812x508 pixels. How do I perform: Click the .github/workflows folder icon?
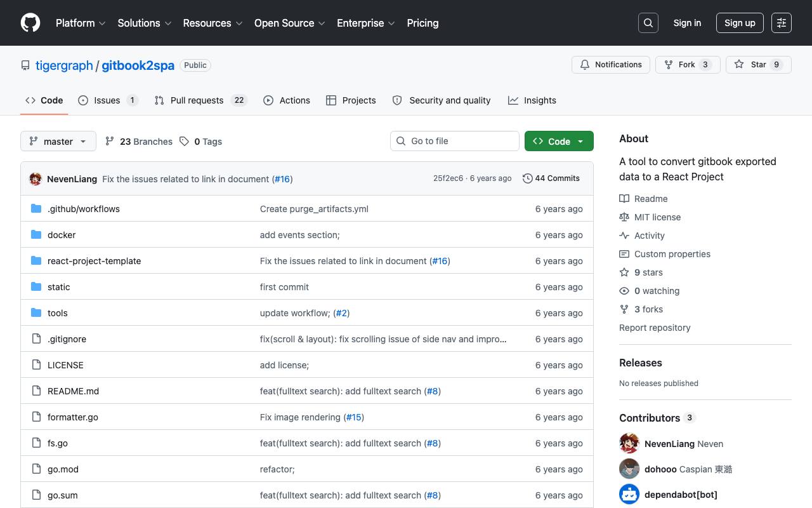click(36, 209)
